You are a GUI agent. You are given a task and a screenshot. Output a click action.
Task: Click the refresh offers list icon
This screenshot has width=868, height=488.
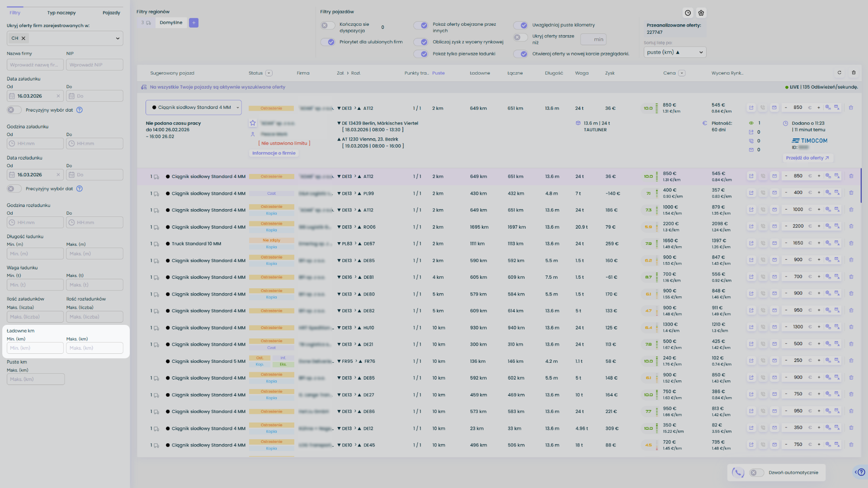[x=840, y=73]
